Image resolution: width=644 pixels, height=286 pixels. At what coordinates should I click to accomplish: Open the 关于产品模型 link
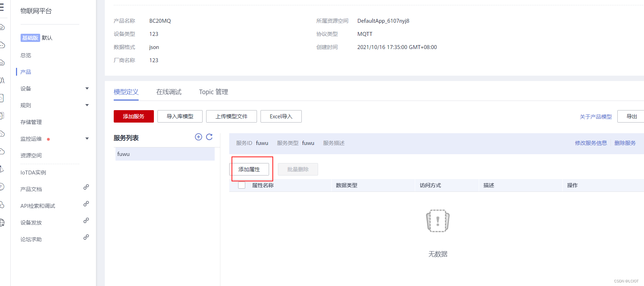click(596, 117)
